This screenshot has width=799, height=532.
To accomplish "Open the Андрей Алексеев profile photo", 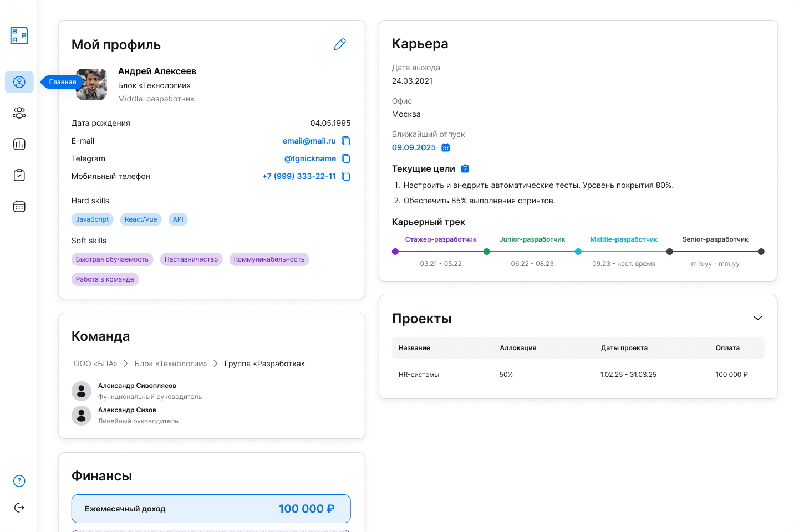I will (x=91, y=84).
